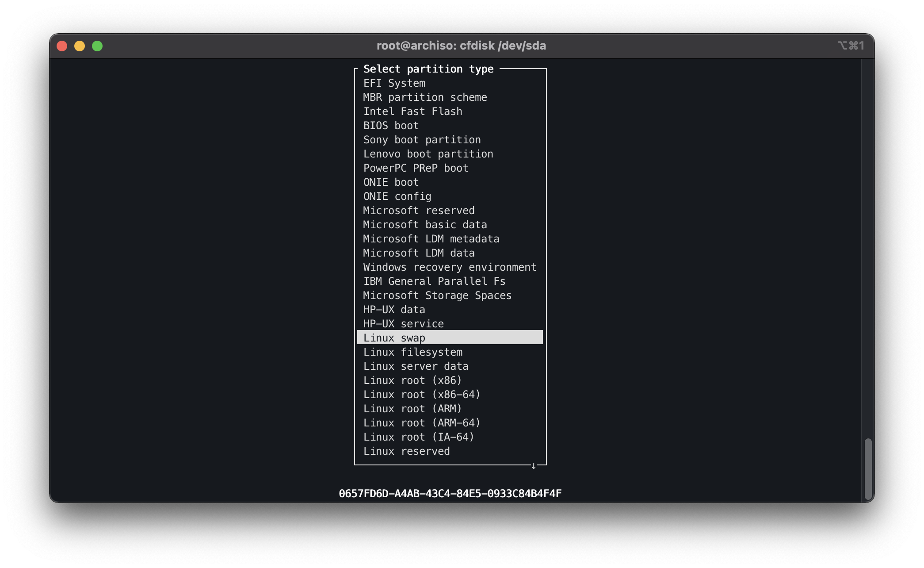Pick Microsoft Storage Spaces type
Viewport: 924px width, 568px height.
(438, 296)
